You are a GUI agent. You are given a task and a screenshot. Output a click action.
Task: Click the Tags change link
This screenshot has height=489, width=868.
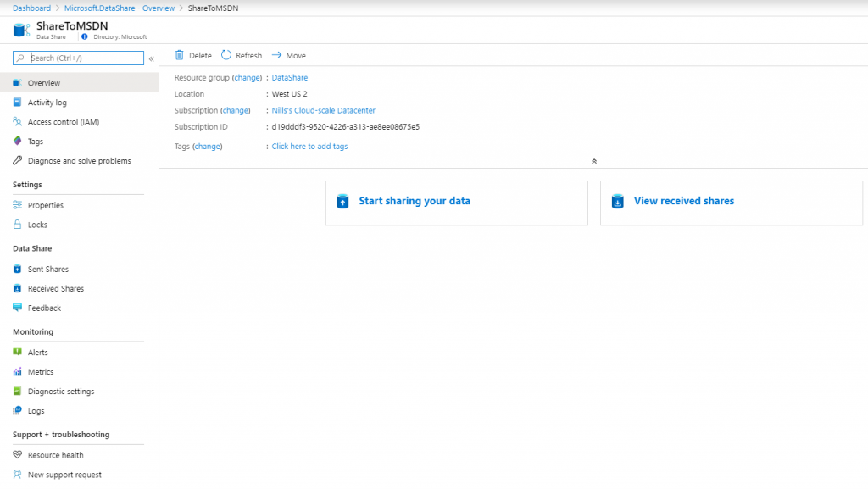click(x=207, y=147)
